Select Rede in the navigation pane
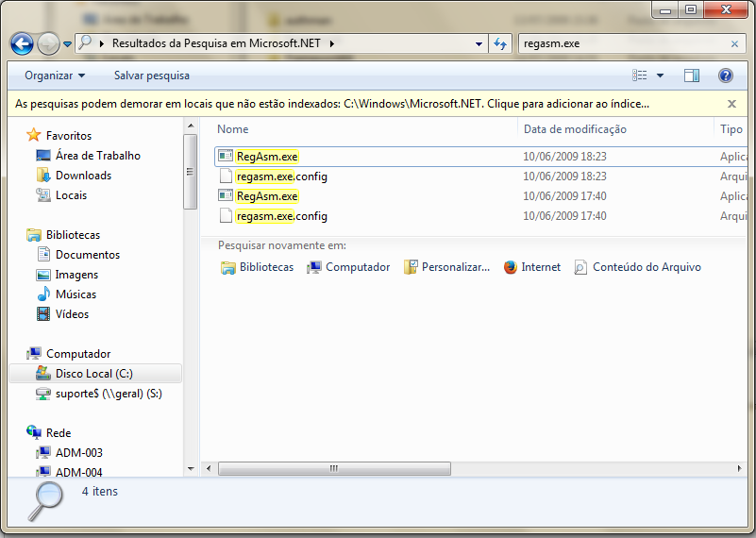Viewport: 756px width, 538px height. (x=49, y=432)
